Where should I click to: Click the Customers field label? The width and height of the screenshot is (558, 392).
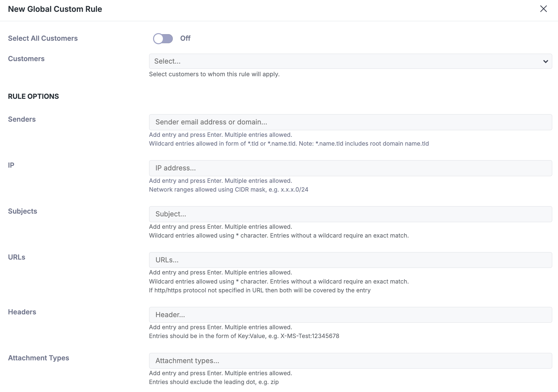26,59
